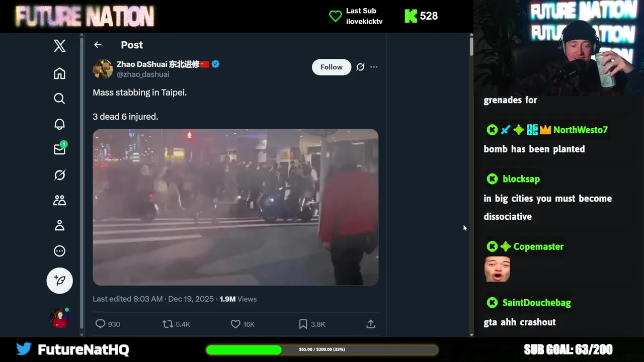Open replies showing 930 comments
Screen dimensions: 644x362
108,324
